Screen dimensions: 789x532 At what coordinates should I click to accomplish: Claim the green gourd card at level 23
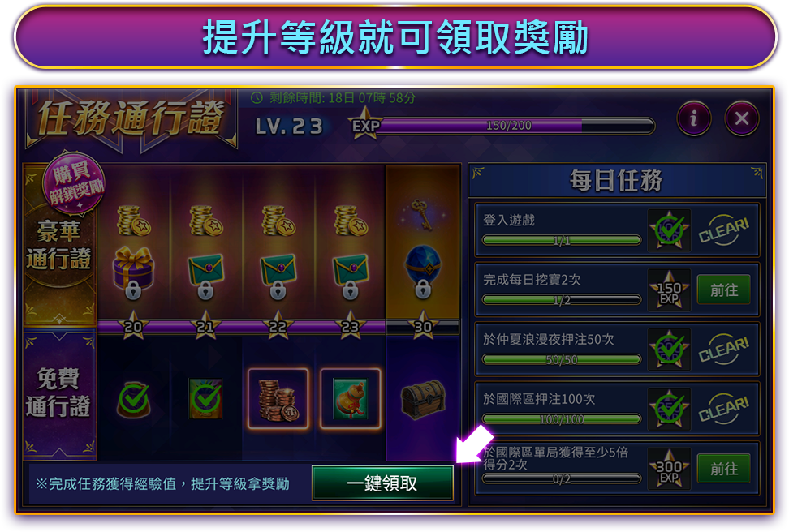(x=350, y=399)
